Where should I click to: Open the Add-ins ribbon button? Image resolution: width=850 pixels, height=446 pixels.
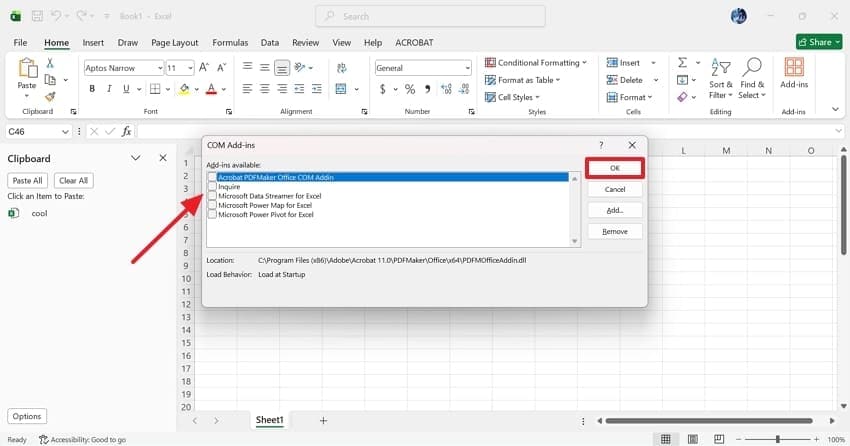click(794, 73)
